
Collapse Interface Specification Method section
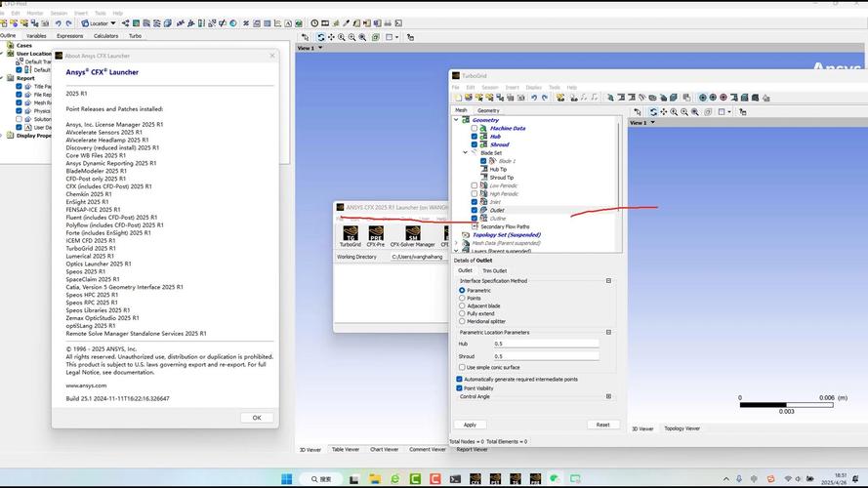[608, 281]
